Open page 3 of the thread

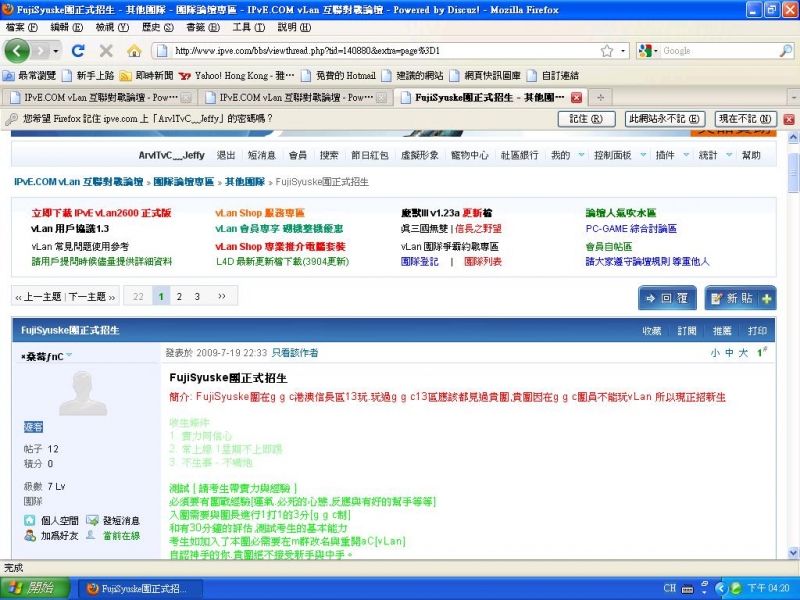199,297
